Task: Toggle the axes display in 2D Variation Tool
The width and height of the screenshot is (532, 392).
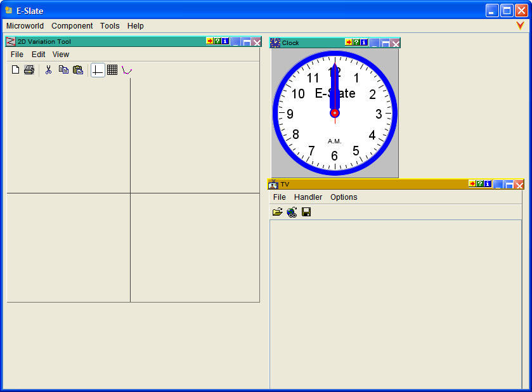Action: 97,70
